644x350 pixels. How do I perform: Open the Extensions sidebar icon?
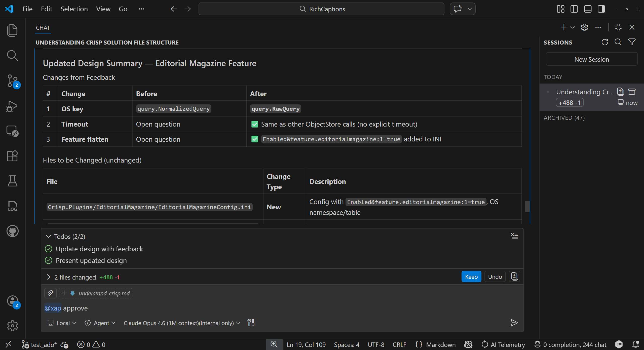[x=12, y=156]
